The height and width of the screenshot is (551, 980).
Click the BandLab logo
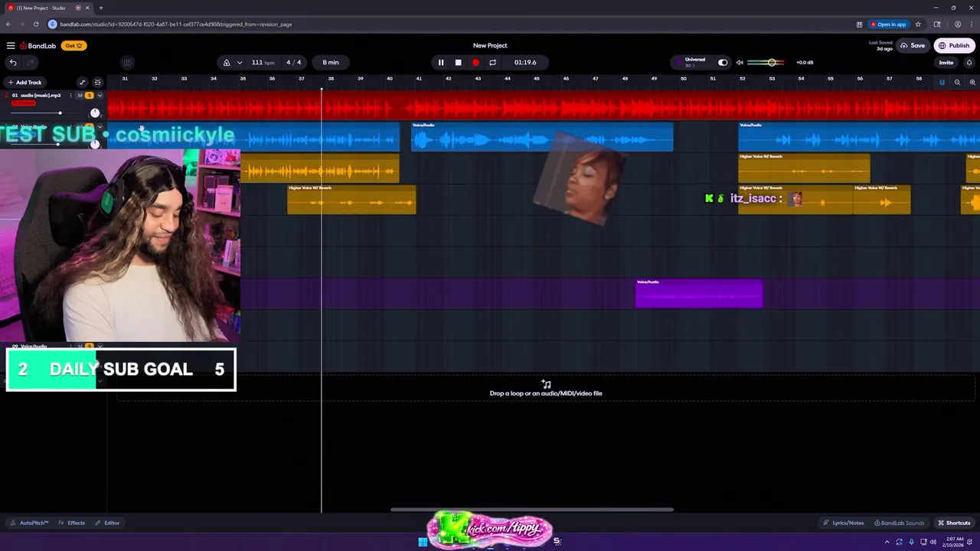(38, 46)
